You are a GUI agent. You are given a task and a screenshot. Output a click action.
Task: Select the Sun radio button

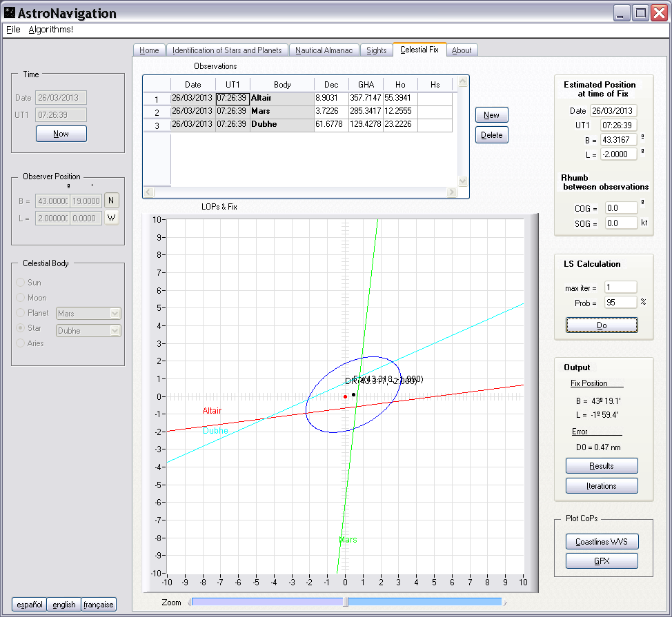21,283
